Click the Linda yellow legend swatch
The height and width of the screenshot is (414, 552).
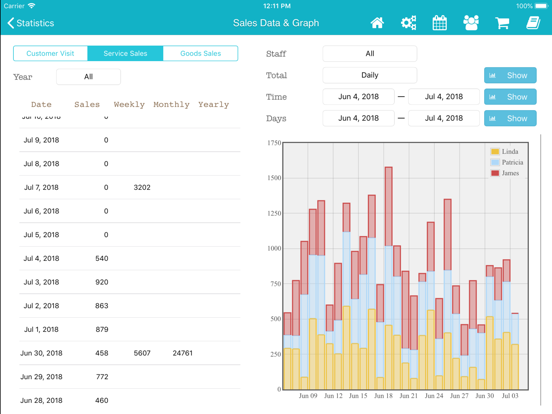pyautogui.click(x=495, y=151)
